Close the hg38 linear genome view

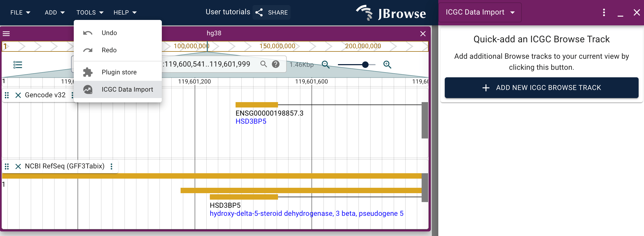(423, 34)
